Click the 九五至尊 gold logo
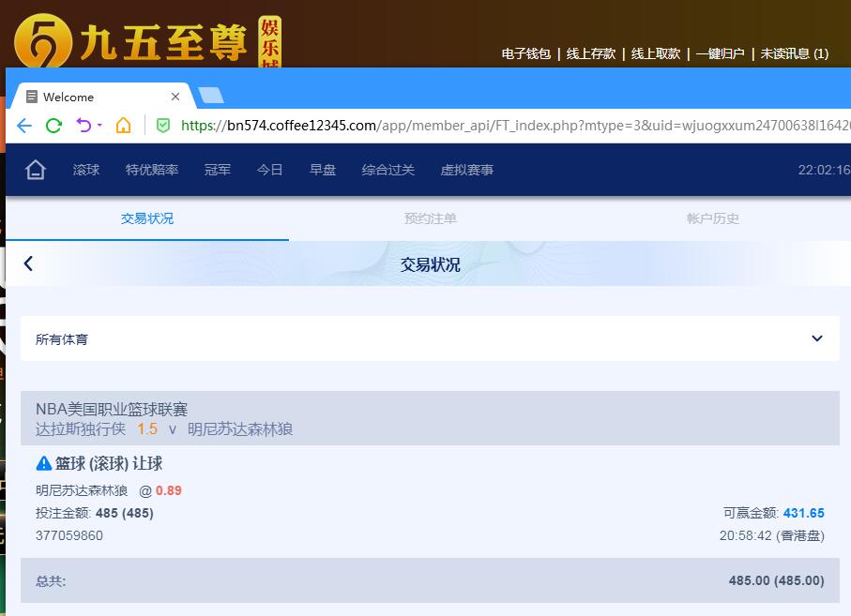The width and height of the screenshot is (851, 616). point(130,42)
